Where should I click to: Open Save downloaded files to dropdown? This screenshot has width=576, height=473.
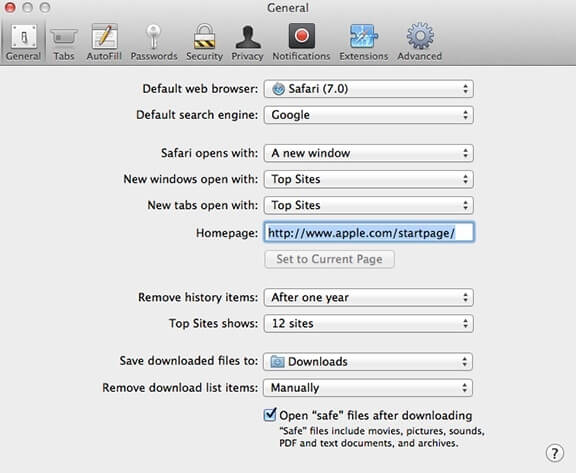point(368,362)
